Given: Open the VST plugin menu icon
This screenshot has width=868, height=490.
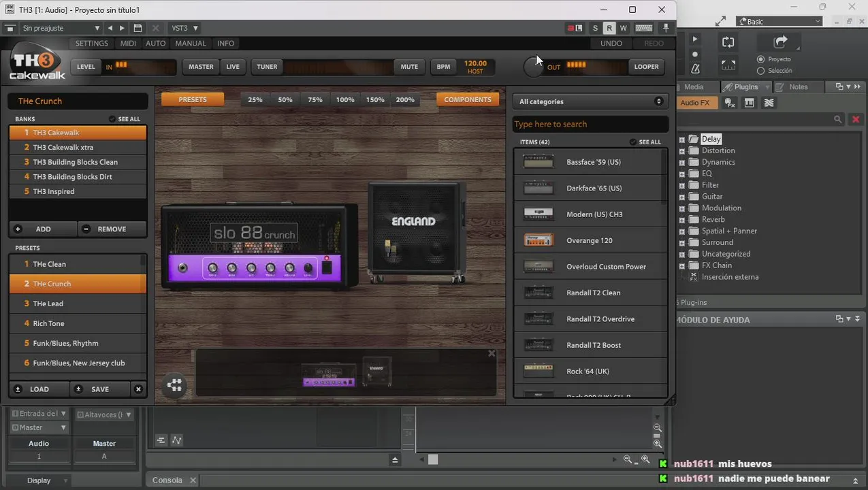Looking at the screenshot, I should pyautogui.click(x=10, y=28).
